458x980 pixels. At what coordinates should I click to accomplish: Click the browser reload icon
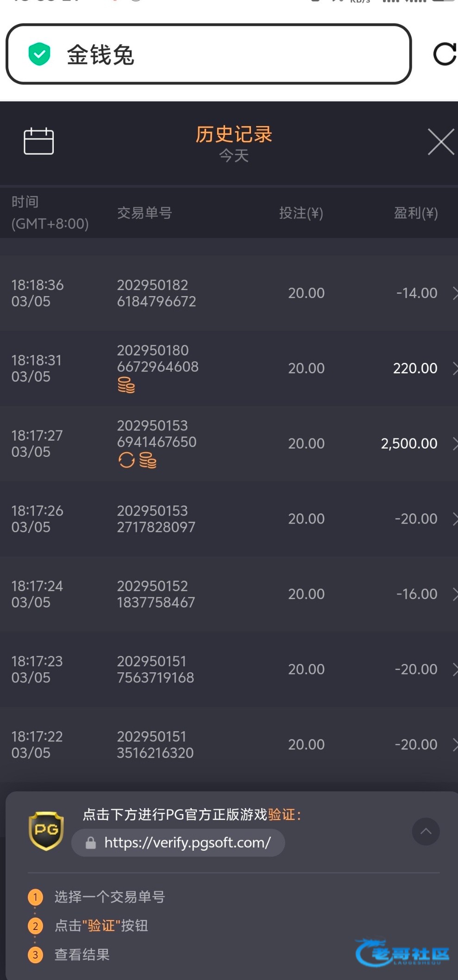(x=444, y=54)
